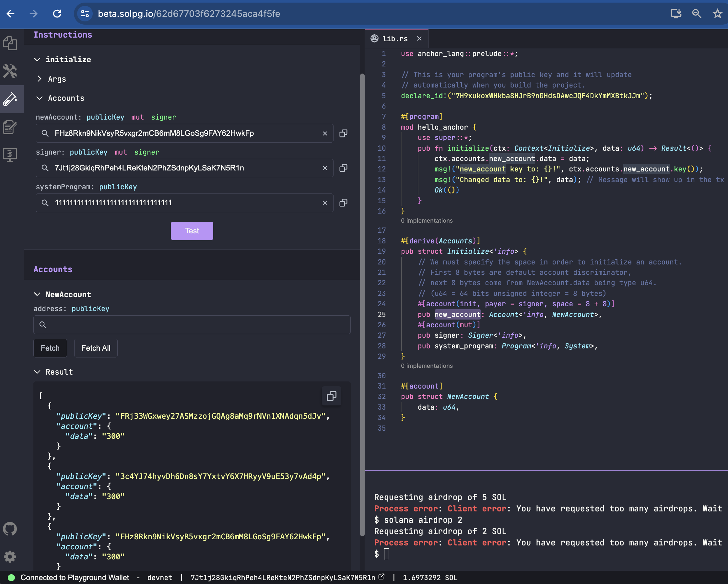The image size is (728, 584).
Task: Click '0 implementations' below line 16
Action: [427, 220]
